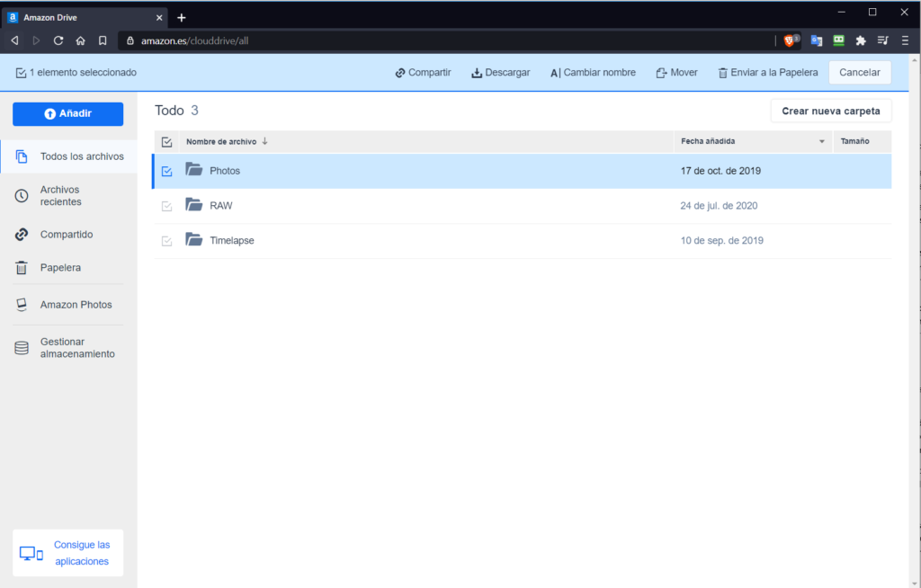Open the RAW folder name

pos(221,206)
